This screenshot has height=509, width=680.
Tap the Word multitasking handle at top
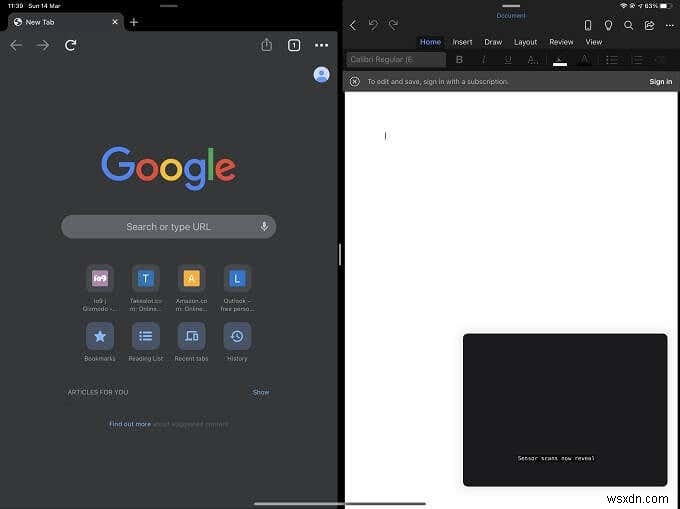click(x=511, y=6)
